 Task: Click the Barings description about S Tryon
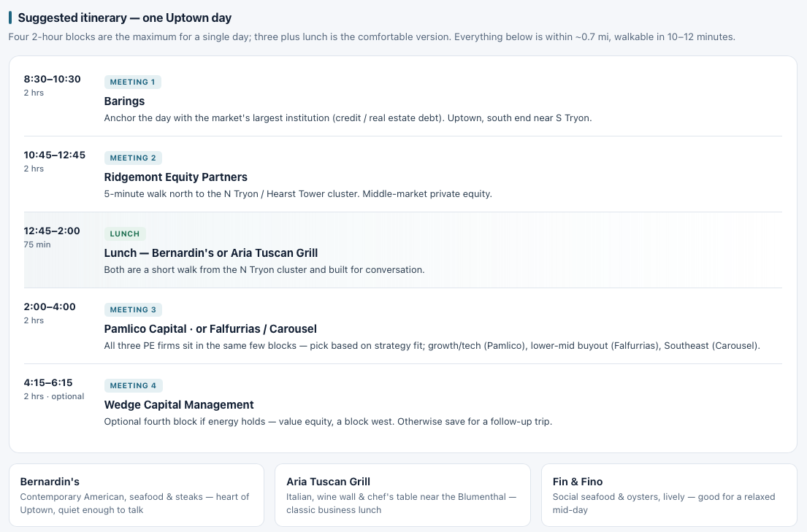point(348,117)
